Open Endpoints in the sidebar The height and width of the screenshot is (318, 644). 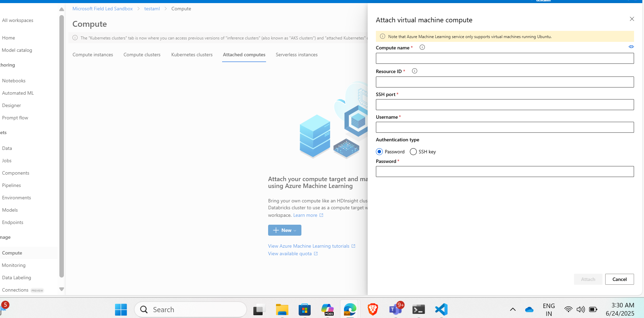tap(13, 222)
